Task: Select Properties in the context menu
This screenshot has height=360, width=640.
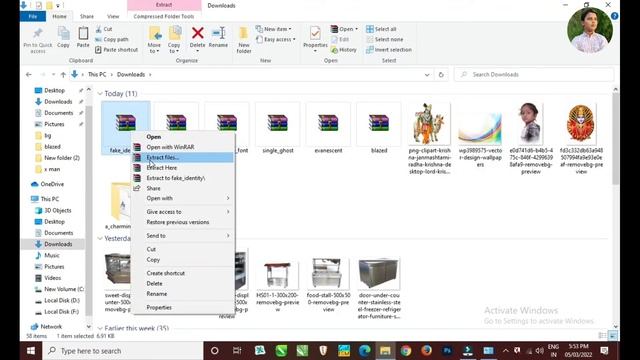Action: 183,307
